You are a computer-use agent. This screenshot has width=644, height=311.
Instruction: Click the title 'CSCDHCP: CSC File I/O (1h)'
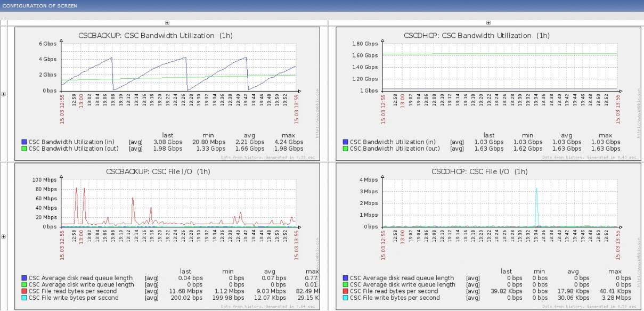[479, 171]
